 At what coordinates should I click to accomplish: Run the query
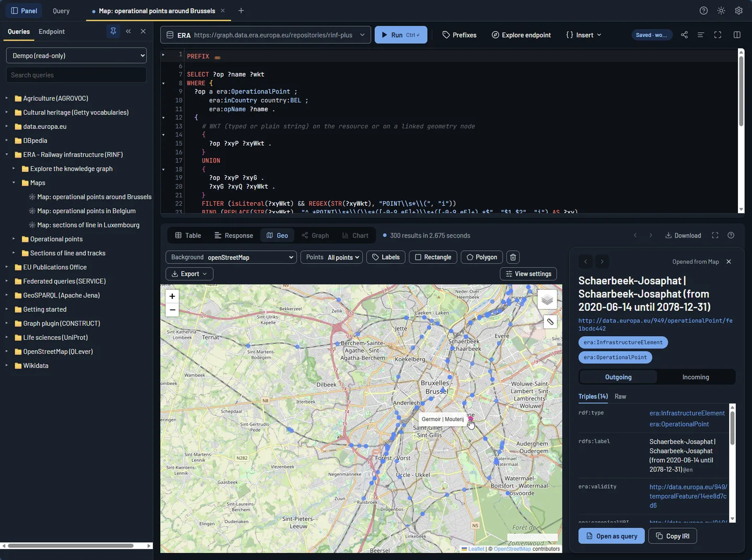(401, 35)
